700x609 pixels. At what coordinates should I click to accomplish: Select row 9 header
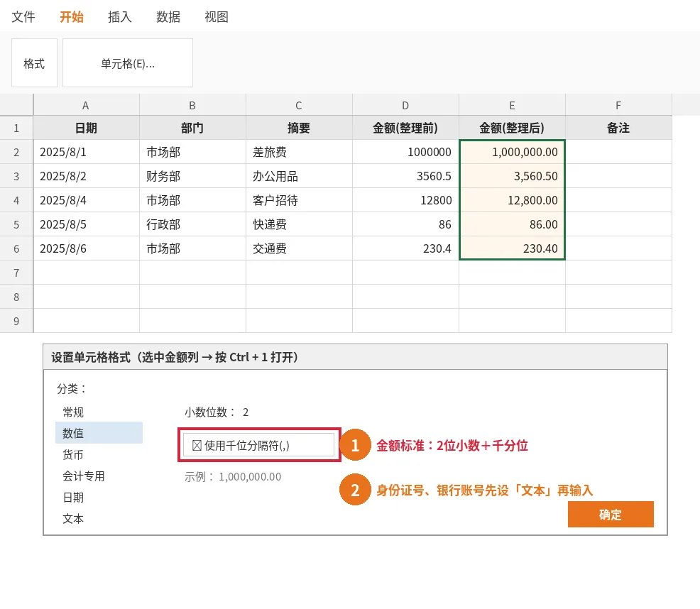coord(16,321)
